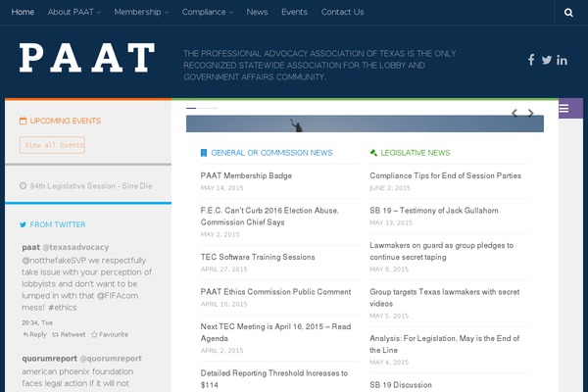This screenshot has width=588, height=392.
Task: Open Analysis: For Legislation, May is the End article
Action: point(444,344)
